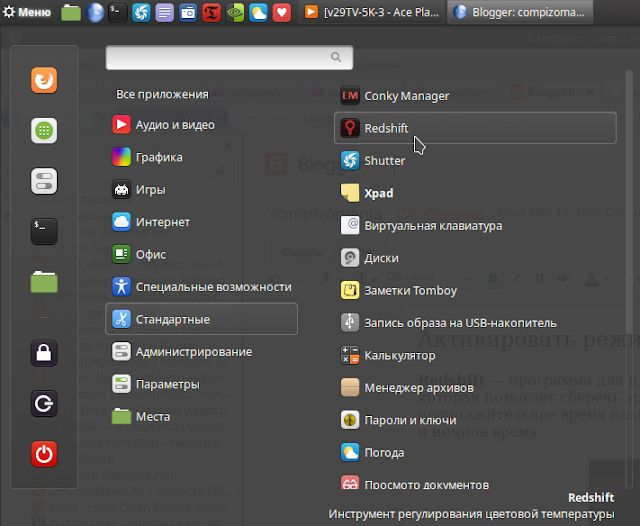
Task: Click the Меню panel button
Action: (x=27, y=12)
